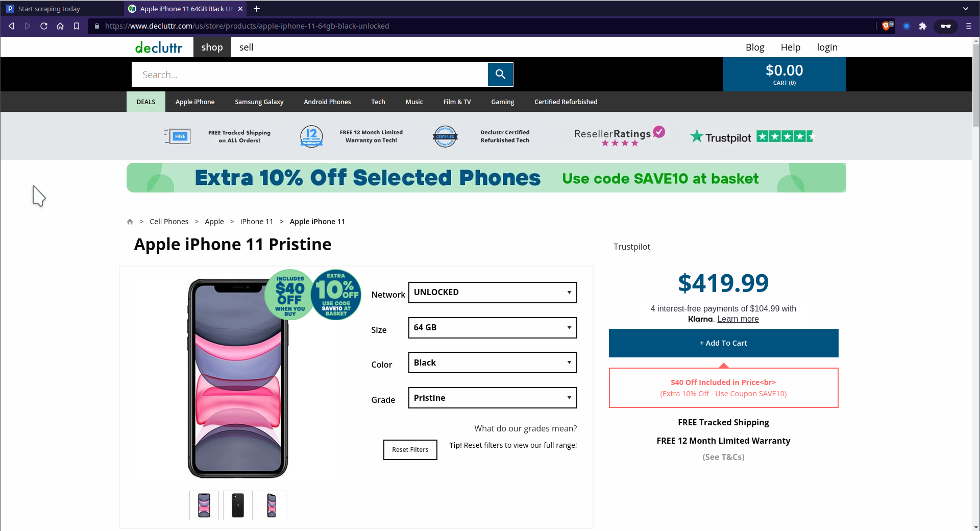Click the Decluttr Certified Refurbished seal
The width and height of the screenshot is (980, 531).
point(445,136)
